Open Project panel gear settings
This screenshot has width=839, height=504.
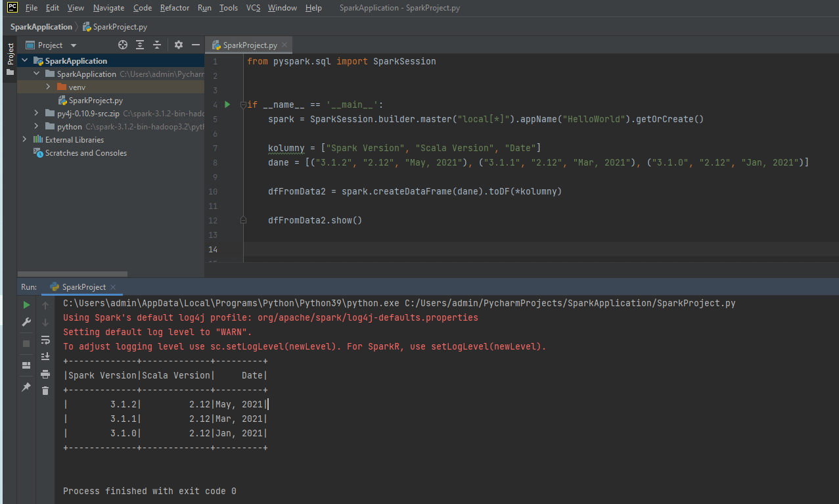coord(179,45)
